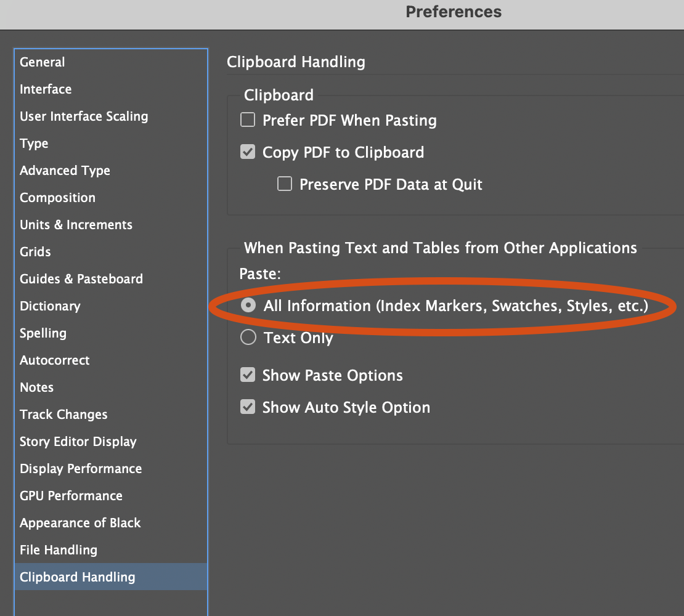Choose the Text Only radio button

pyautogui.click(x=248, y=337)
